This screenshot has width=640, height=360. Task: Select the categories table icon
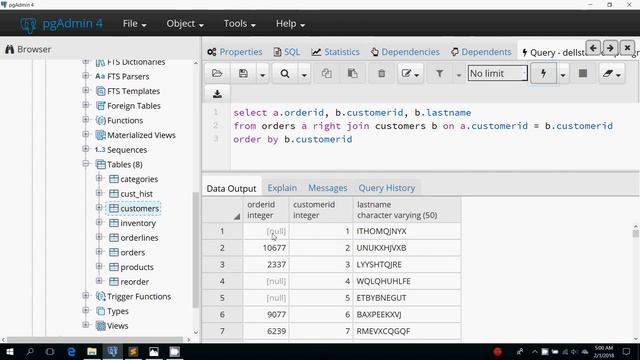click(x=114, y=179)
